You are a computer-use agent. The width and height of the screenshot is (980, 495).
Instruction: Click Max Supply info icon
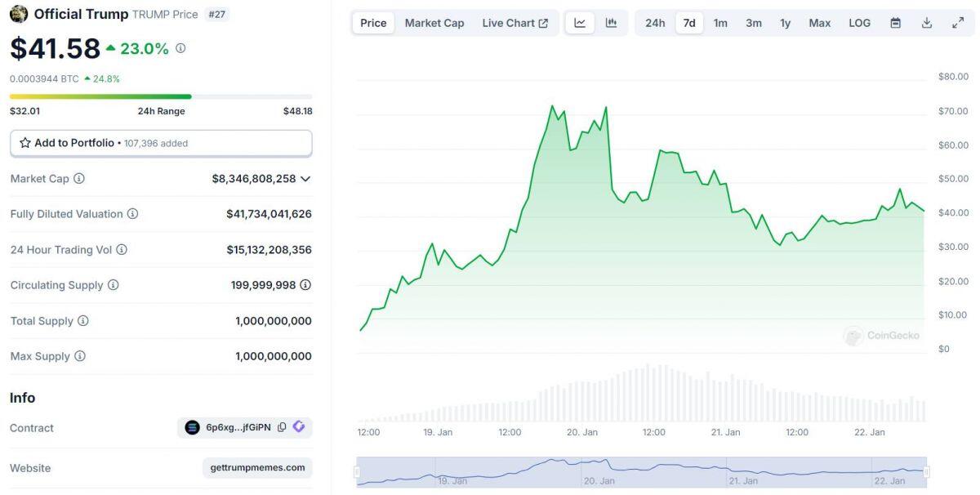click(79, 356)
